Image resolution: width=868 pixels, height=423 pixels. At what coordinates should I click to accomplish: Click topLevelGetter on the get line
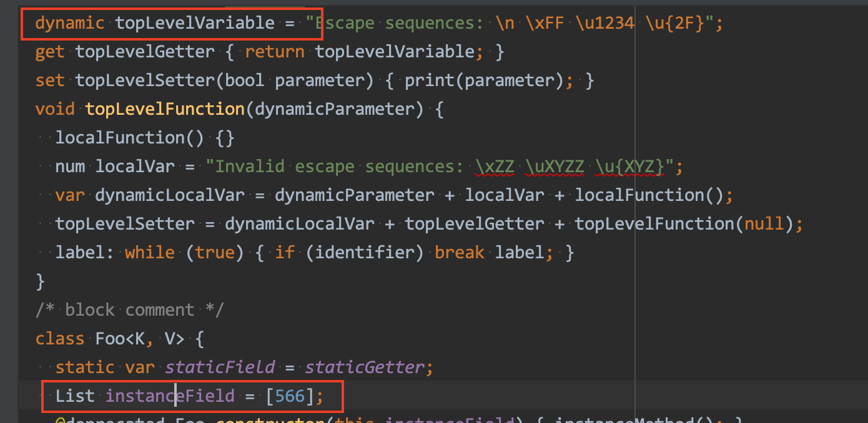tap(145, 52)
